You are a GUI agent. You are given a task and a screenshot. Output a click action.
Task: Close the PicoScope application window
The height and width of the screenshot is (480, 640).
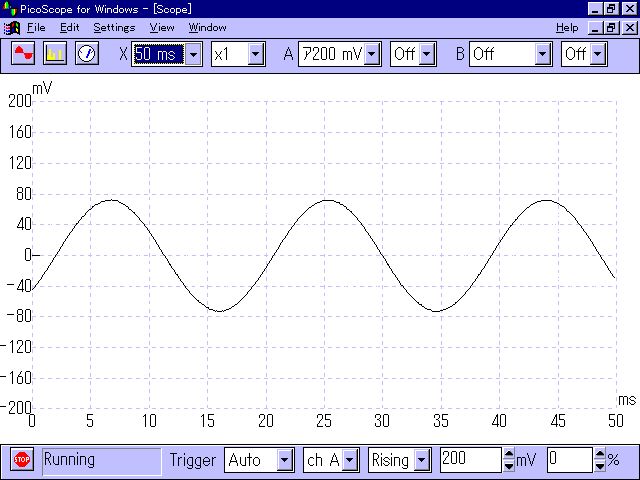click(630, 9)
